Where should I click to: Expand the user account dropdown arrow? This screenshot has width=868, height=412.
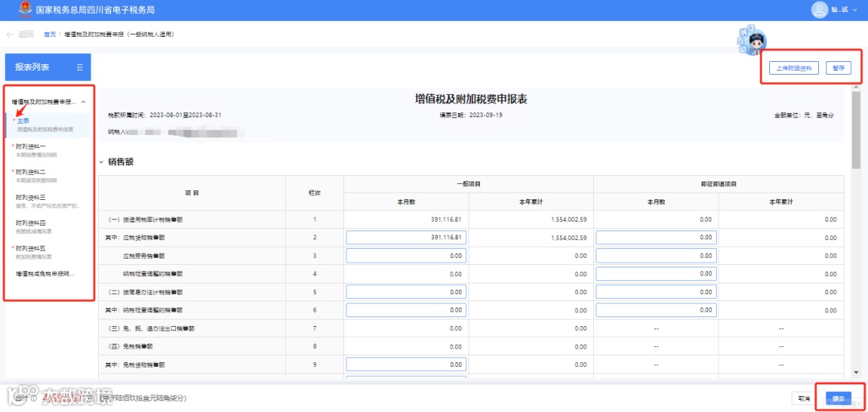click(x=855, y=10)
